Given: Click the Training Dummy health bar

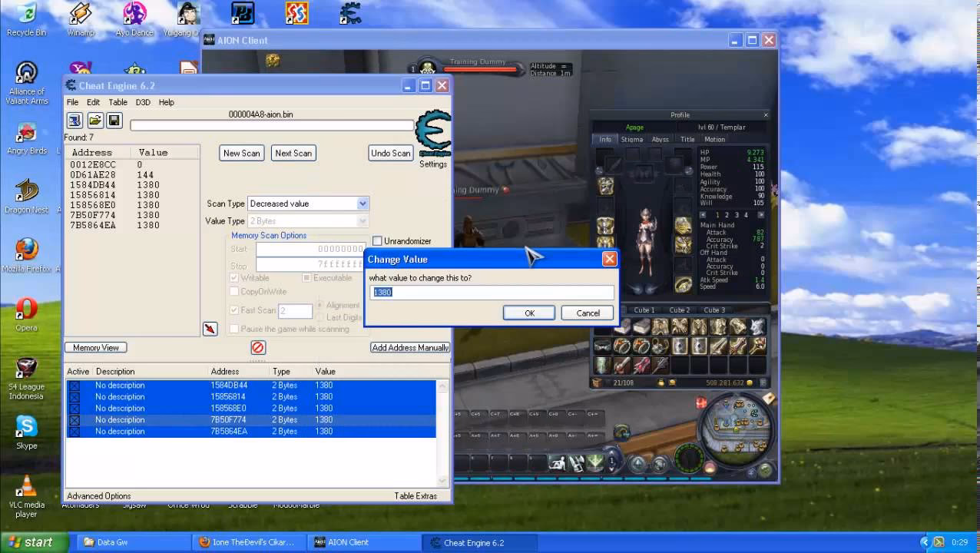Looking at the screenshot, I should [x=481, y=70].
